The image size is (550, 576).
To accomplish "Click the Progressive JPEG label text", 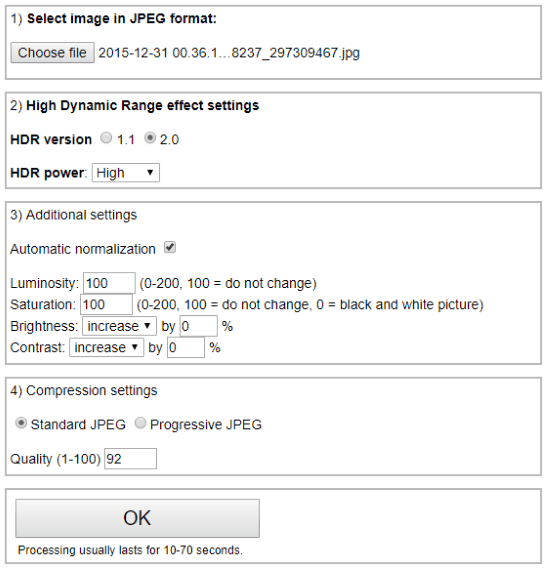I will (206, 425).
